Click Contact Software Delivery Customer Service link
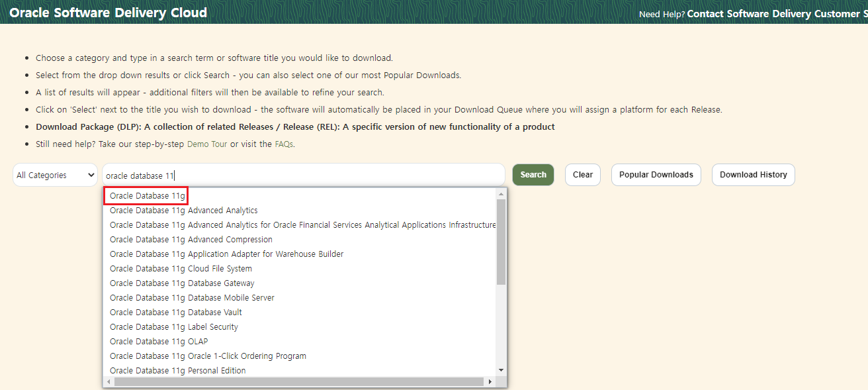Viewport: 868px width, 390px height. coord(777,14)
